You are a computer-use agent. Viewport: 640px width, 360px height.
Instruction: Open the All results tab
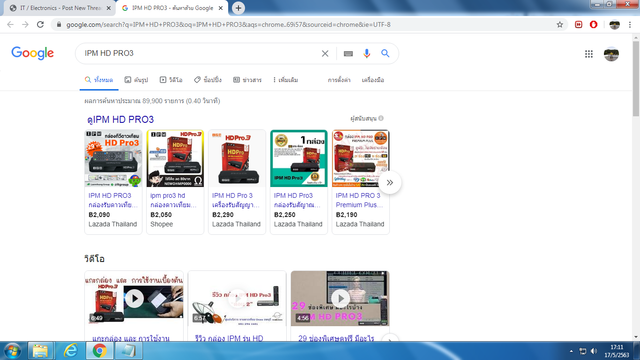[99, 80]
